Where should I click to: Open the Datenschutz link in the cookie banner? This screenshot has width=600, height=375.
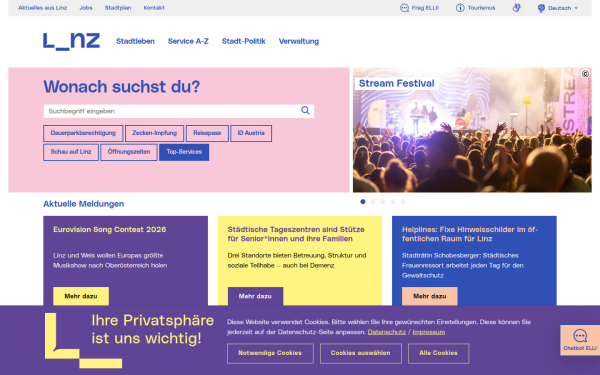point(386,332)
